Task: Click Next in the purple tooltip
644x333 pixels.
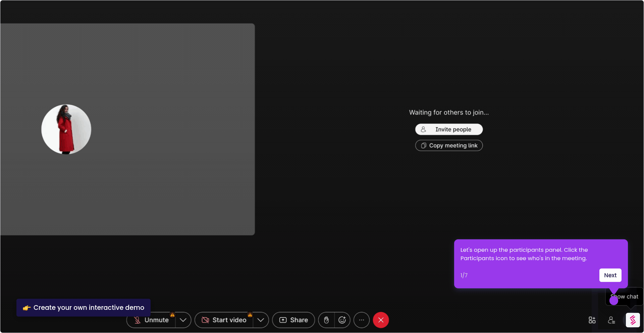Action: point(610,275)
